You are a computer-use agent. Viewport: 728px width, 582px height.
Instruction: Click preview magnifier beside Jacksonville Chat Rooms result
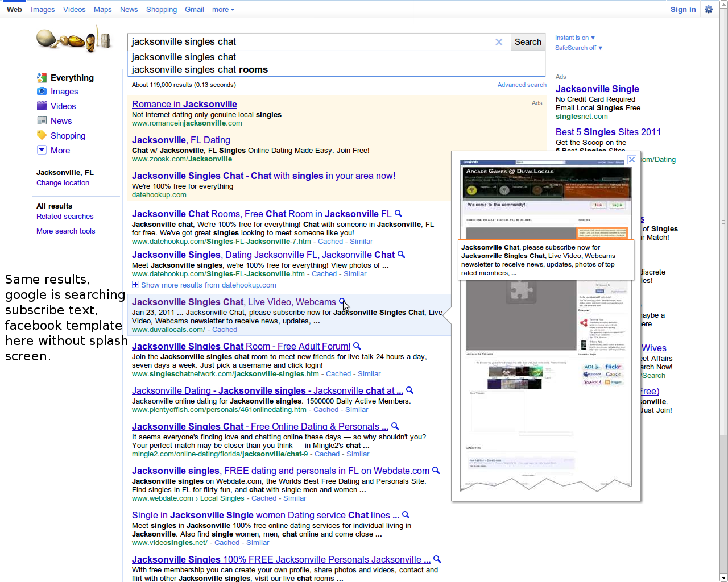click(x=399, y=214)
